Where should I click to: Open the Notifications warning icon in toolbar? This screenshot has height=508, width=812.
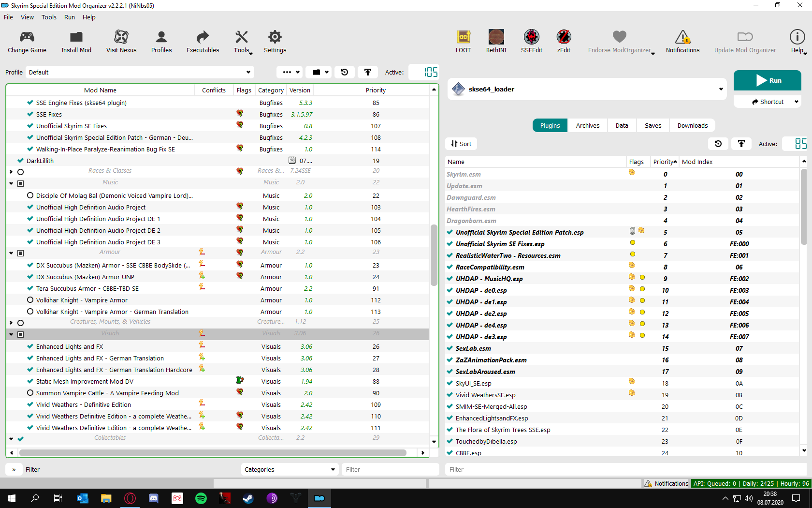click(682, 37)
